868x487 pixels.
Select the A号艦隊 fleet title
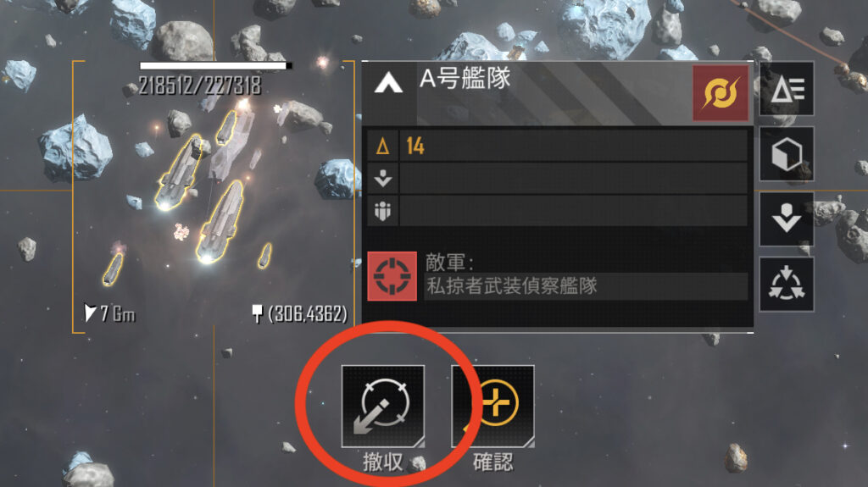point(465,79)
